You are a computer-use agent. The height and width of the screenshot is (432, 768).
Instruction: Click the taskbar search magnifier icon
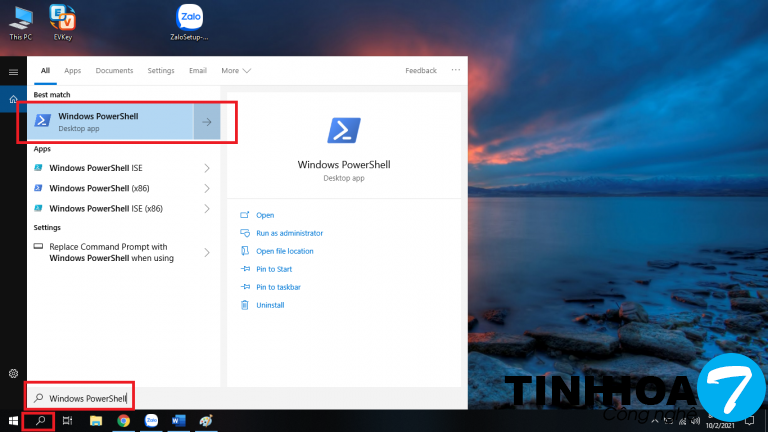coord(41,421)
